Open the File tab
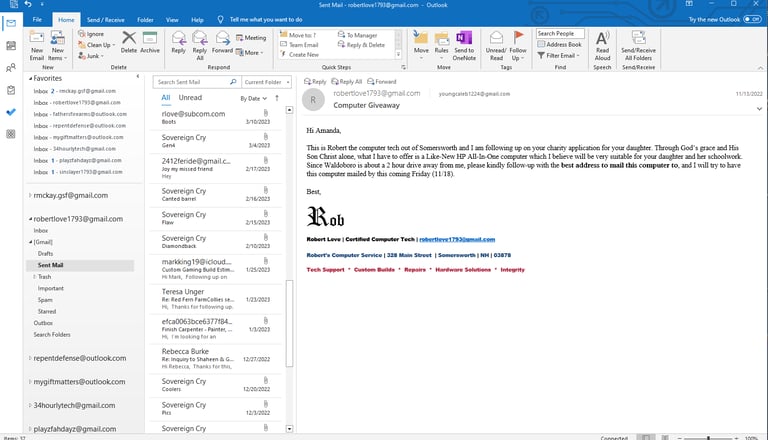Viewport: 768px width, 440px height. tap(37, 20)
